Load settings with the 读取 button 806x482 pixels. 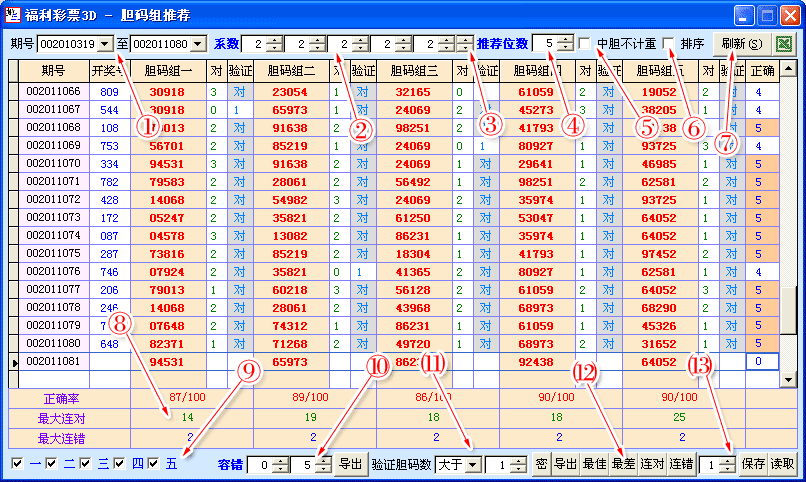coord(782,465)
